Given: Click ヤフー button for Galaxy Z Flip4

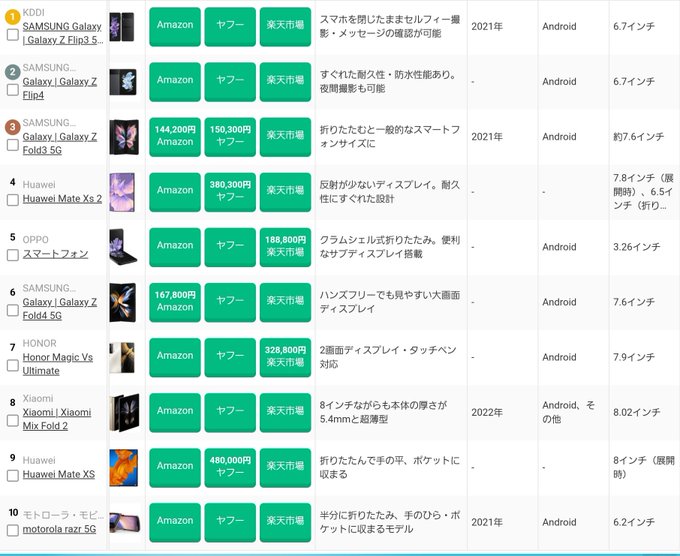Looking at the screenshot, I should (x=230, y=82).
